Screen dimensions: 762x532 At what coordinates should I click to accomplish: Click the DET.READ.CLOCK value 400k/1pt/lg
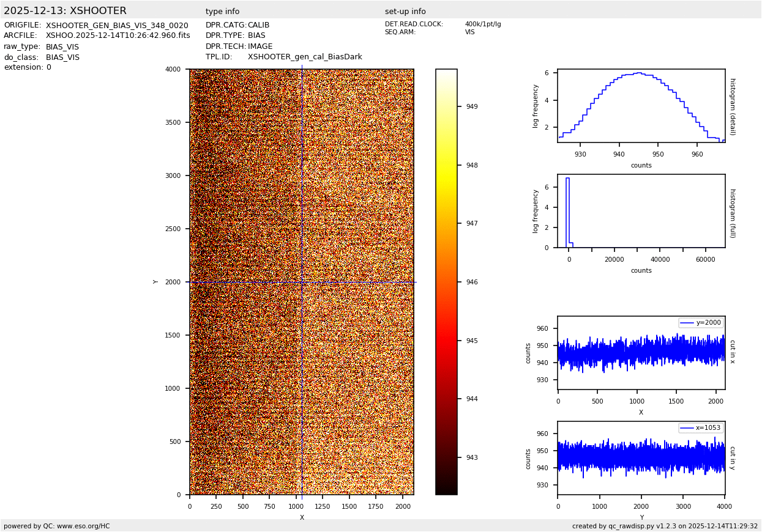click(482, 24)
